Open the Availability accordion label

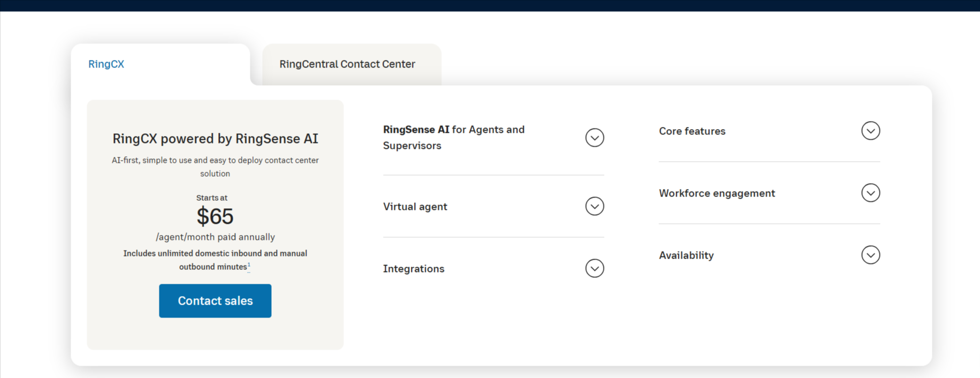[x=686, y=255]
